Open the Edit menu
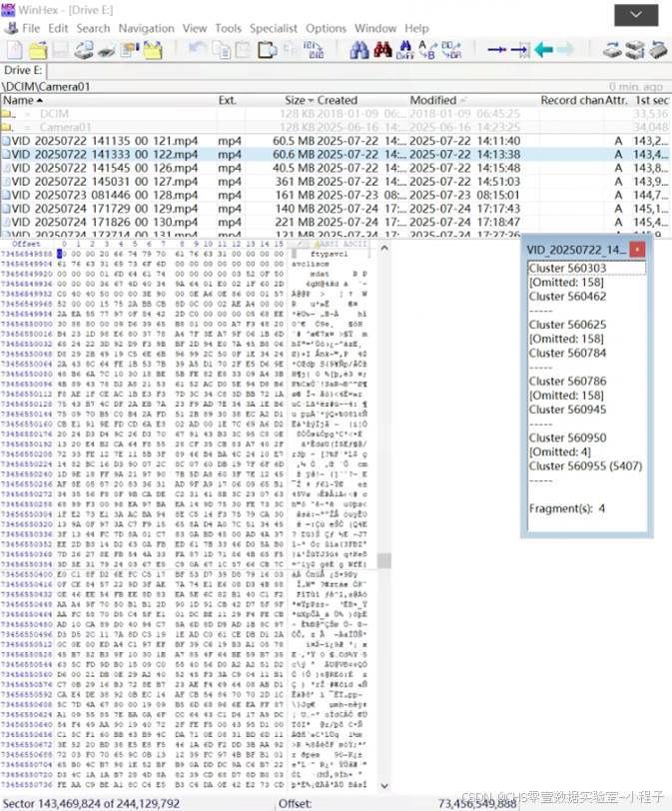The width and height of the screenshot is (672, 811). tap(58, 28)
